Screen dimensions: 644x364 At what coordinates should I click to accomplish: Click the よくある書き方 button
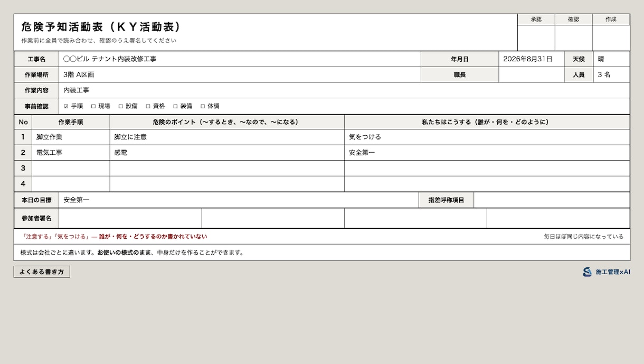click(42, 272)
